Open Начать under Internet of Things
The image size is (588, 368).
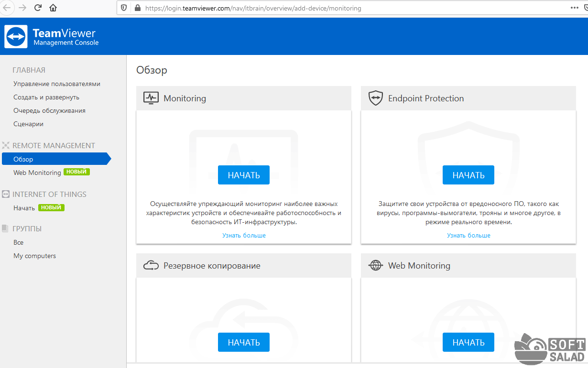pos(24,208)
